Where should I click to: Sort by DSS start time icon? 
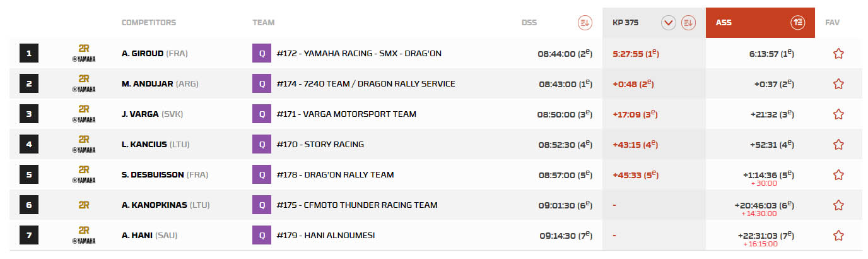pyautogui.click(x=585, y=23)
